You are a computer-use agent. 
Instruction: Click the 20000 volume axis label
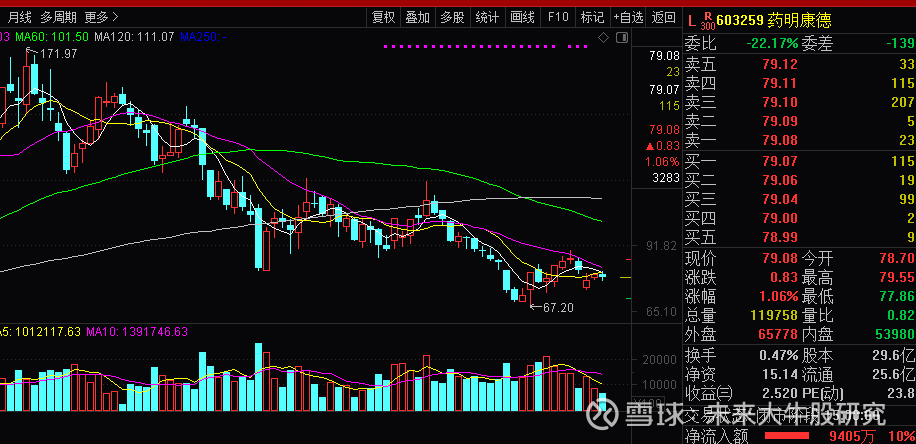pos(662,360)
